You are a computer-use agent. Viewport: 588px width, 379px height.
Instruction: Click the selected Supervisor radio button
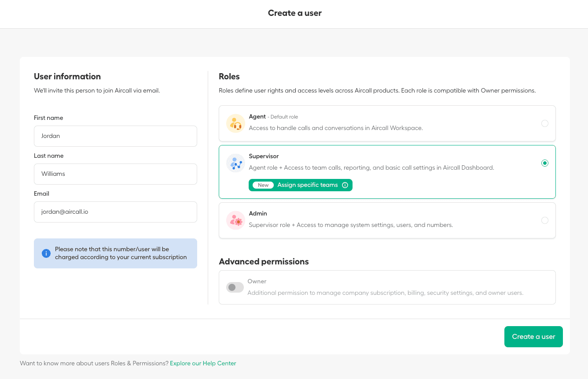click(x=545, y=163)
